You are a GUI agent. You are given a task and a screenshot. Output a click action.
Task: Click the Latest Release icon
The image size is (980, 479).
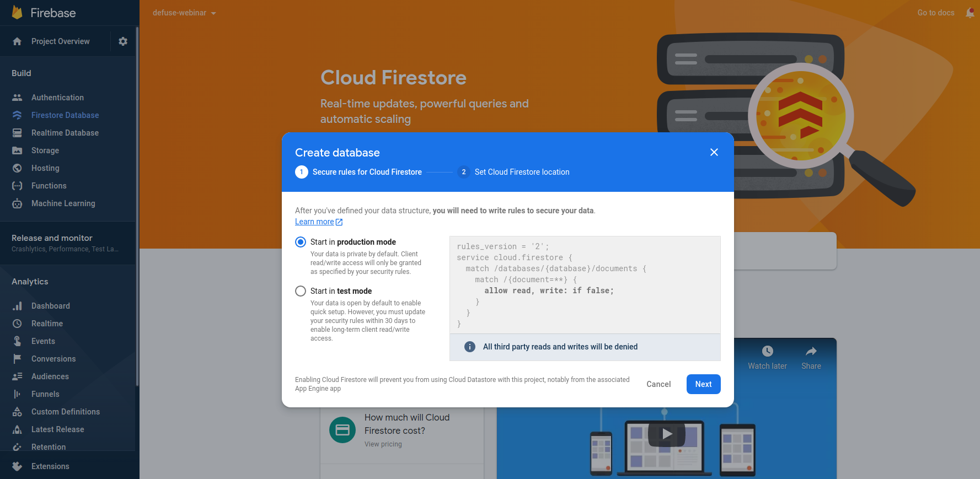coord(17,429)
